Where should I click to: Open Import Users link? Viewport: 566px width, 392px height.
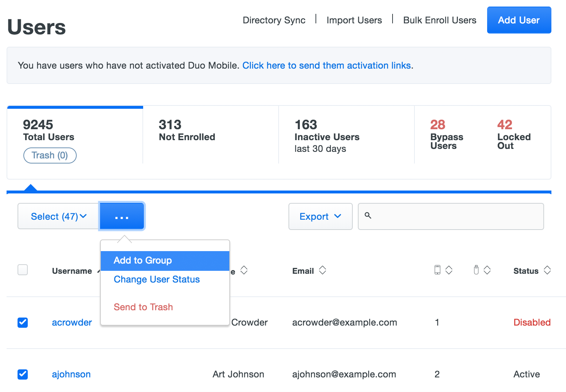click(354, 20)
